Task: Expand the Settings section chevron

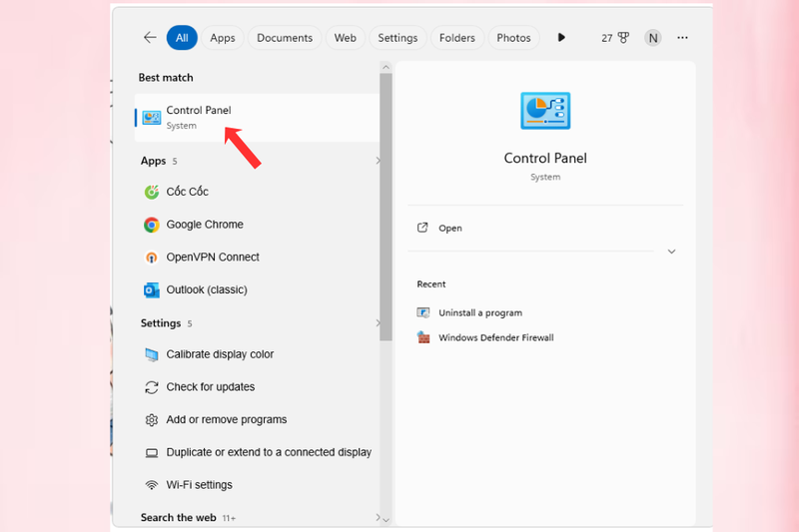Action: pyautogui.click(x=378, y=323)
